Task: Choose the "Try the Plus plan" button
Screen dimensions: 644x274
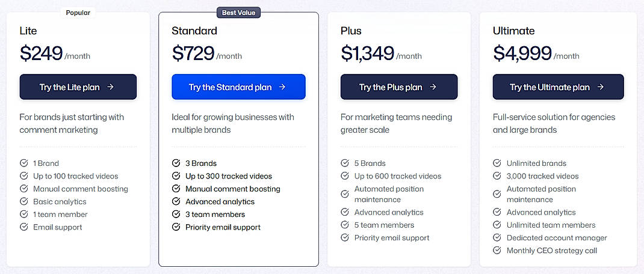Action: (x=398, y=87)
